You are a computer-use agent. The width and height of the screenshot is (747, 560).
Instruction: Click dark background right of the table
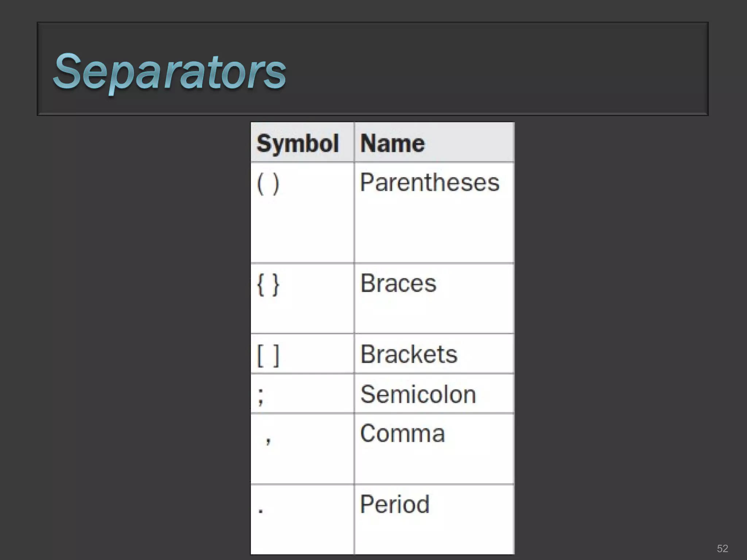[x=620, y=328]
